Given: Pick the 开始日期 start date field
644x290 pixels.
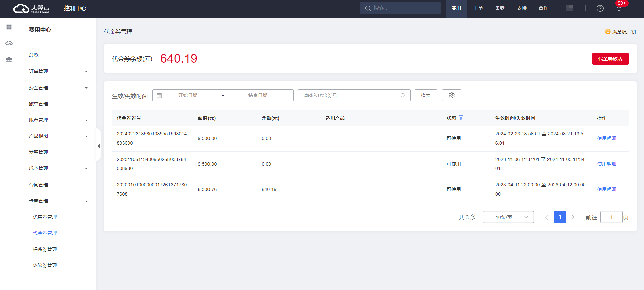Looking at the screenshot, I should 188,95.
